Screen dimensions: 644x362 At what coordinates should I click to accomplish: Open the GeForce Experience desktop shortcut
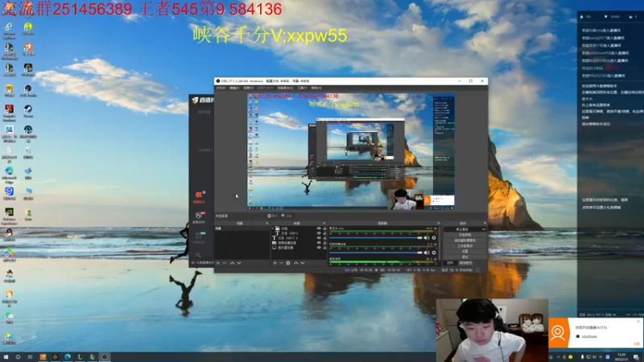point(9,216)
